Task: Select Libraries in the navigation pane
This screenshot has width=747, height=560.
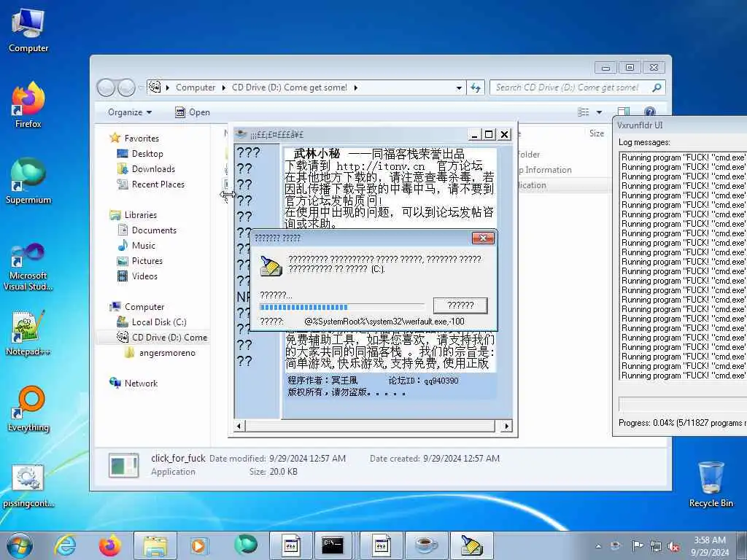Action: (x=141, y=215)
